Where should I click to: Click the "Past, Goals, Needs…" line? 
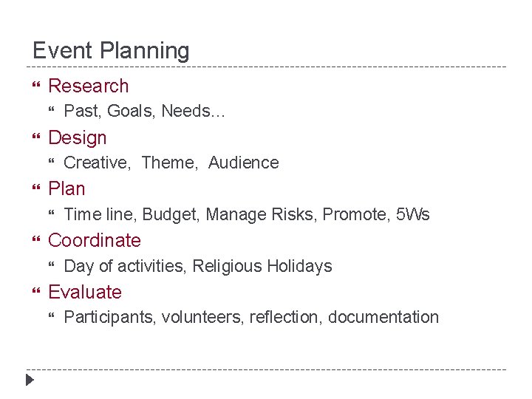coord(145,112)
